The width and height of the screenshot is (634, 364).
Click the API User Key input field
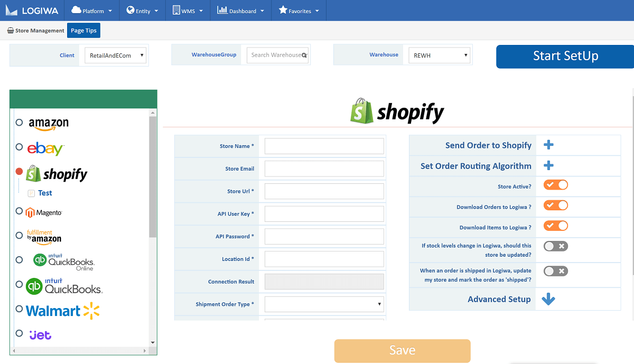[x=324, y=214]
